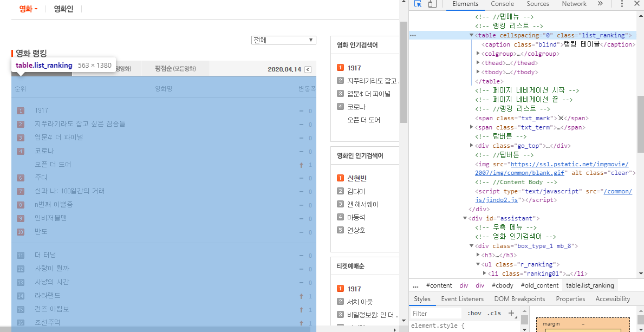Expand the h3 node
Viewport: 644px width, 332px height.
click(478, 255)
